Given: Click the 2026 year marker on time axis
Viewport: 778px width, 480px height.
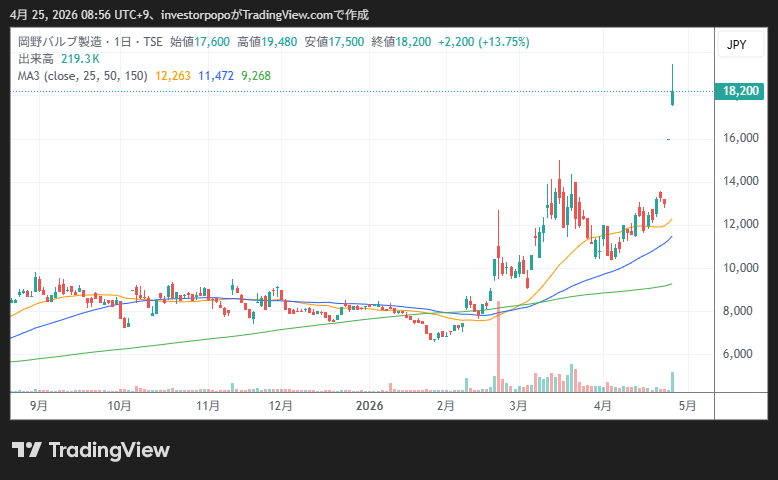Looking at the screenshot, I should pos(370,406).
